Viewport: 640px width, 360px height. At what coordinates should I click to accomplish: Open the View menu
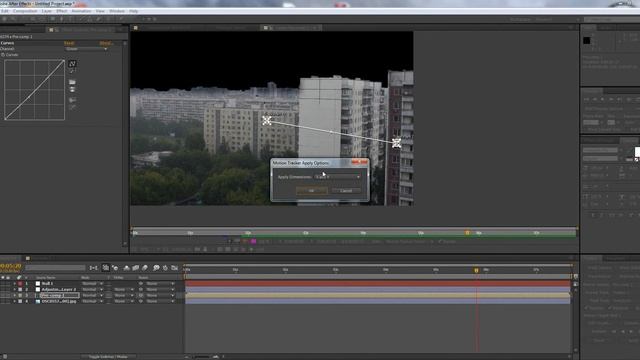[x=100, y=11]
